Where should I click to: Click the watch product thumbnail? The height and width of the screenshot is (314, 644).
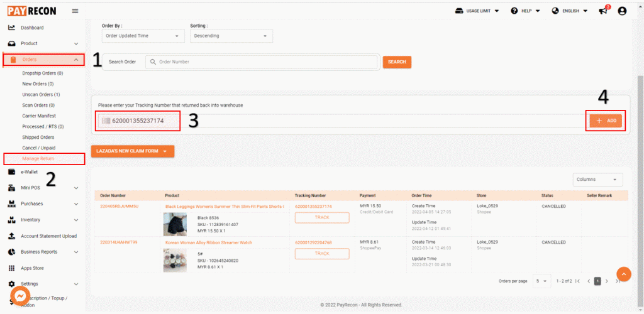pos(175,261)
